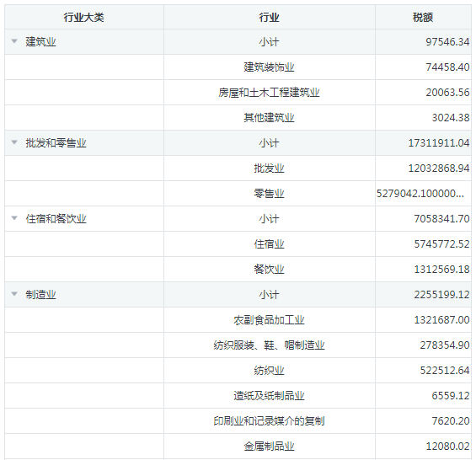Collapse the 制造业 group triangle

(14, 294)
